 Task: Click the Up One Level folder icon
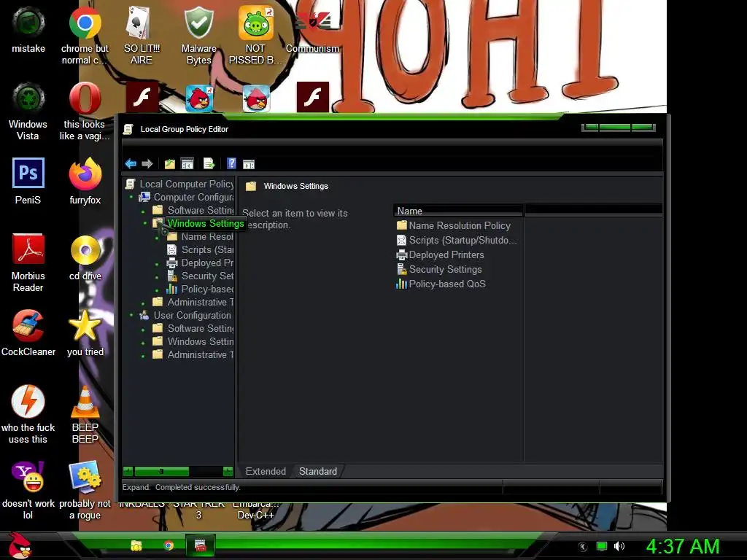(169, 164)
